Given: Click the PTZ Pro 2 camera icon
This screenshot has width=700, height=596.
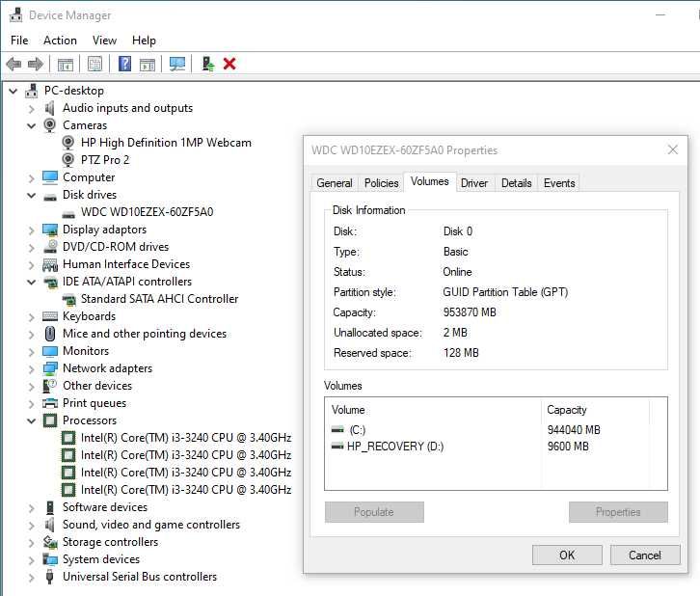Looking at the screenshot, I should [x=67, y=160].
